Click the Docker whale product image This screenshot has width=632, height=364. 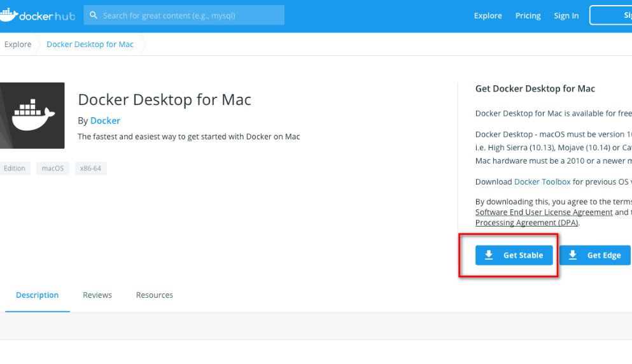click(x=32, y=116)
